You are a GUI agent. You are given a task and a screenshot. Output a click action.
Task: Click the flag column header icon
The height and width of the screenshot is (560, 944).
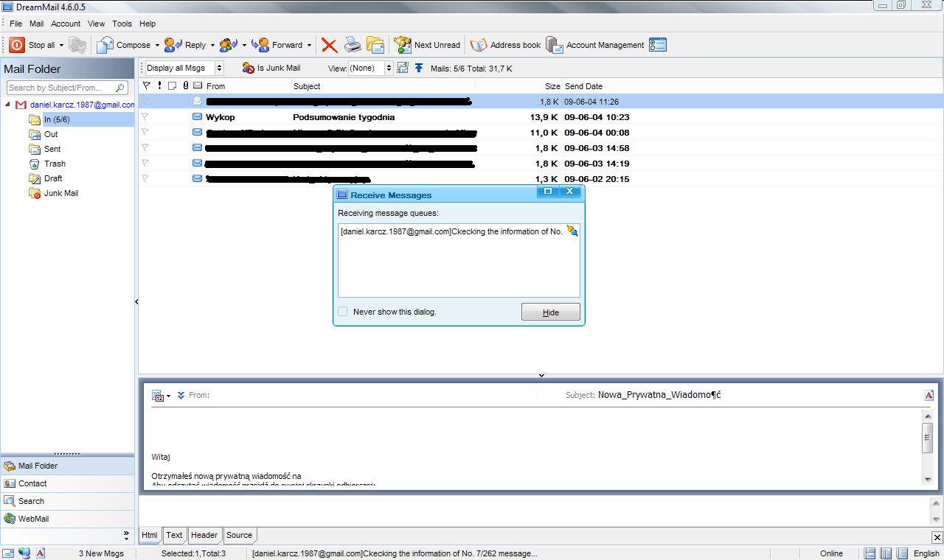[146, 85]
